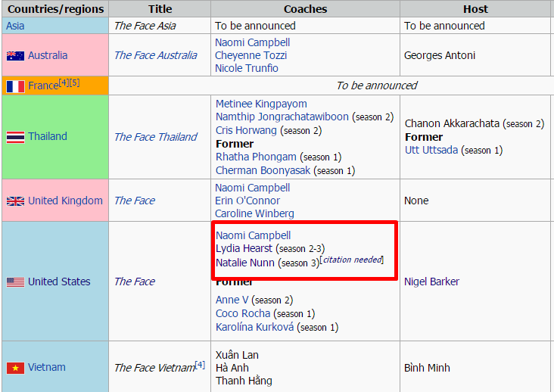
Task: Open the Karolína Kurková link
Action: click(x=254, y=327)
